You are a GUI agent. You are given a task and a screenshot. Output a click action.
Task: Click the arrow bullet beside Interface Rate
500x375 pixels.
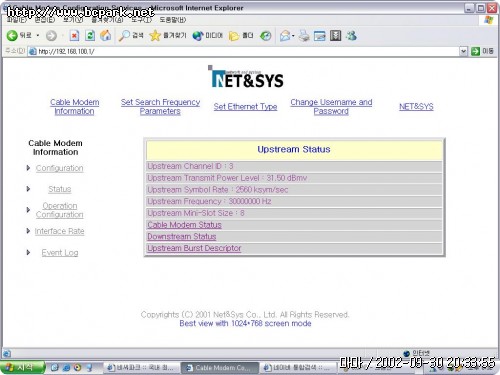(28, 231)
